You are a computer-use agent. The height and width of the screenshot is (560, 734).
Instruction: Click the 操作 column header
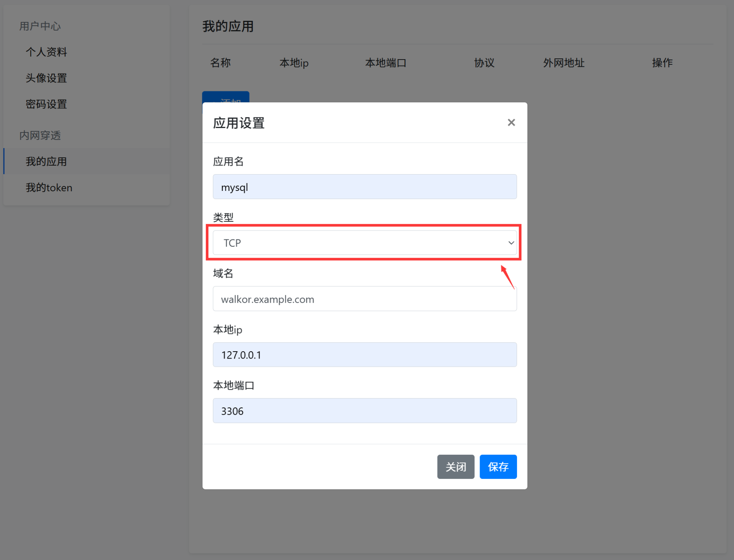(662, 63)
